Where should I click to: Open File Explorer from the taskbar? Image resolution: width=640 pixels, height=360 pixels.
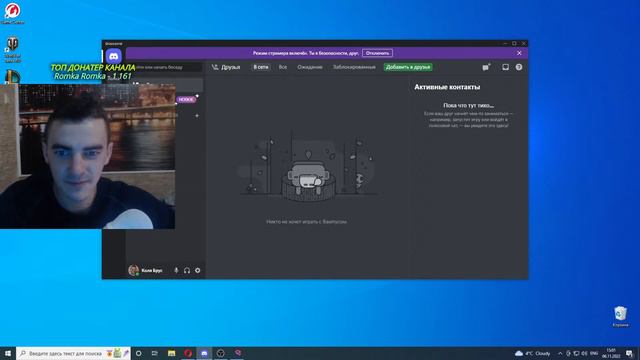pyautogui.click(x=171, y=353)
